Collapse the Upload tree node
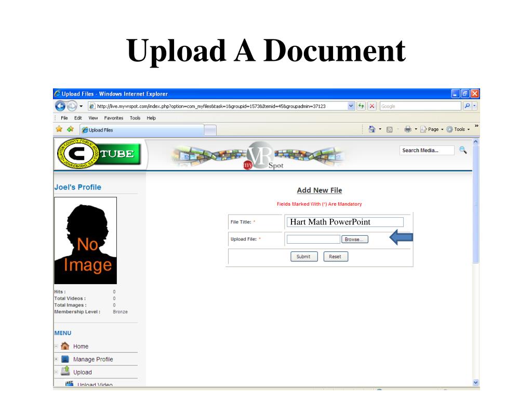Viewport: 532px width, 399px height. (56, 372)
